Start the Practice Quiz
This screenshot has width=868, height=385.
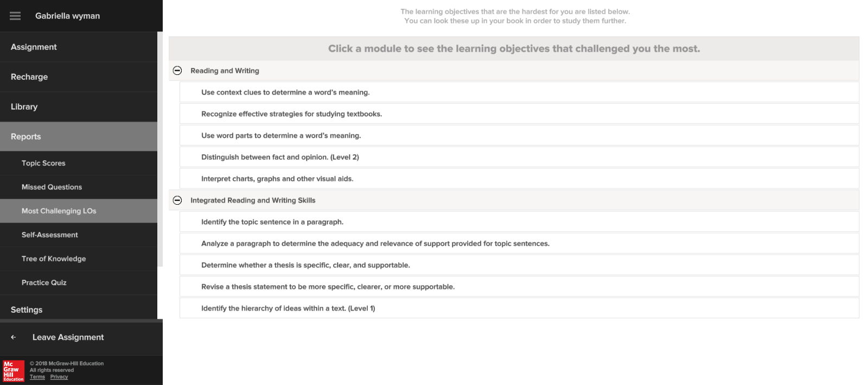pos(79,282)
